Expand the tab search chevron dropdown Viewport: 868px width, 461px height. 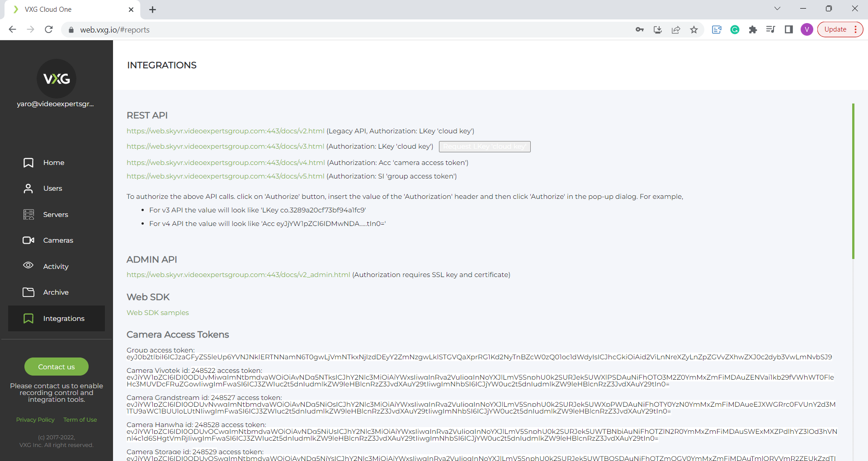[x=777, y=9]
